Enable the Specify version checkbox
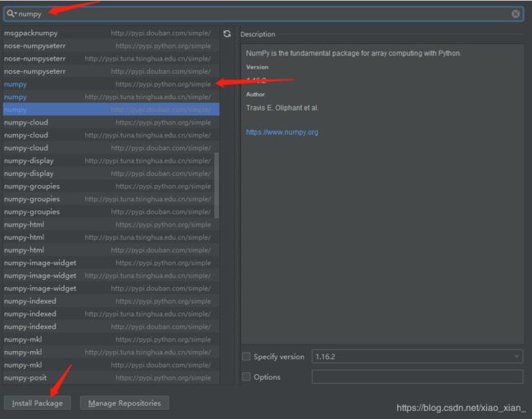This screenshot has height=419, width=532. (246, 357)
